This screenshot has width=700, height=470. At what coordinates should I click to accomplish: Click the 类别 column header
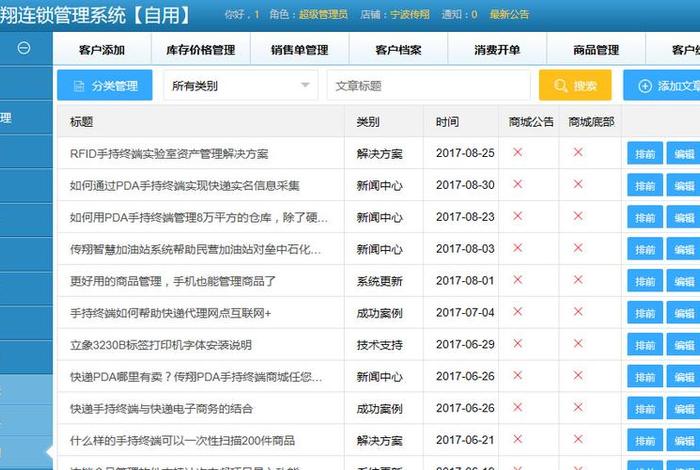tap(368, 121)
